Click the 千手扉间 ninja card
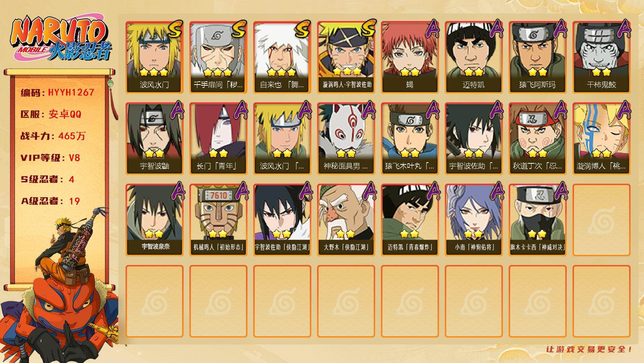 pyautogui.click(x=218, y=57)
